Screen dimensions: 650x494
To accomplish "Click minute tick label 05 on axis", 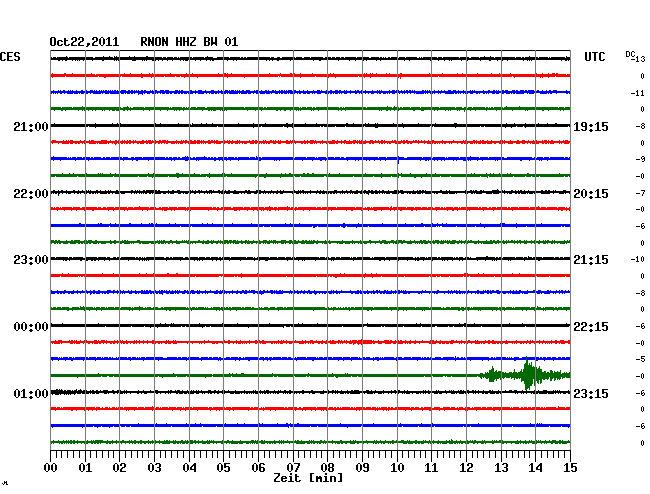I will [x=223, y=468].
